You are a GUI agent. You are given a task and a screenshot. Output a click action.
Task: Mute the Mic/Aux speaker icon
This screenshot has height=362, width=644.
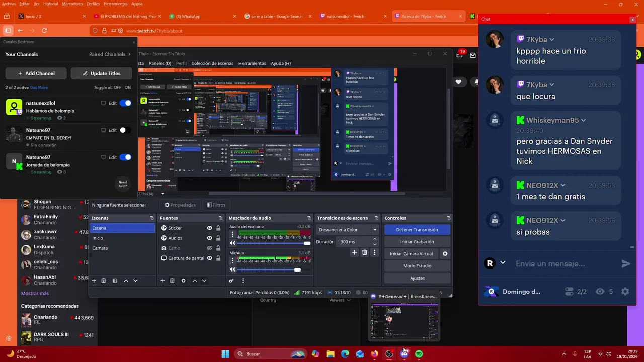232,270
